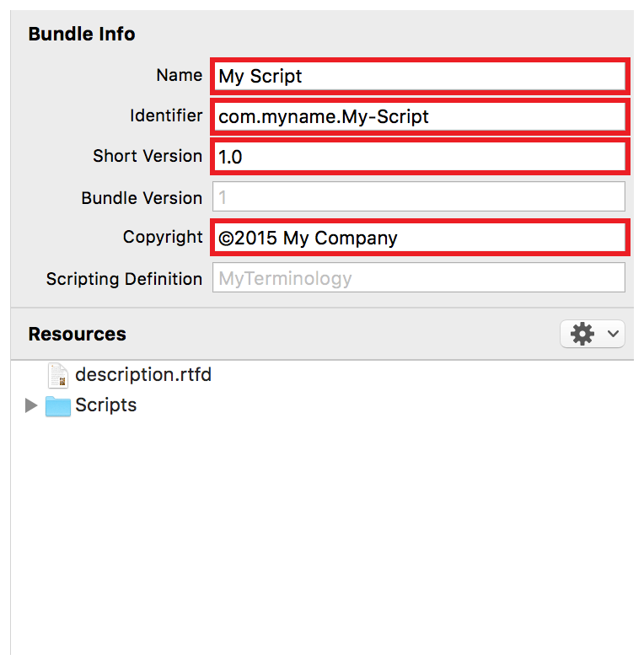Click the Copyright field with ©2015 My Company
The image size is (644, 665).
tap(419, 238)
